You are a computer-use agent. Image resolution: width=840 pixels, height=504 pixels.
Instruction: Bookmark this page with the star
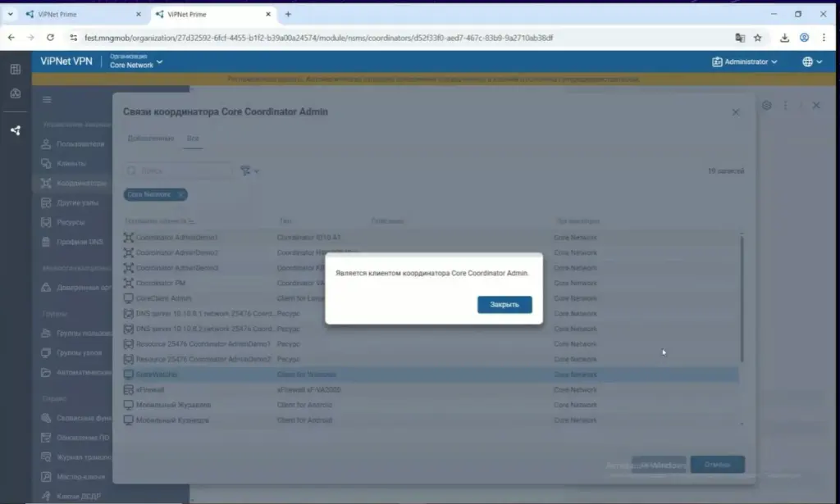click(x=757, y=38)
